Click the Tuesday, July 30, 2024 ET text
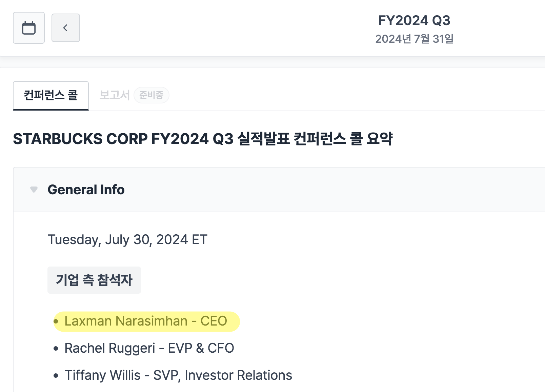545x392 pixels. 127,239
